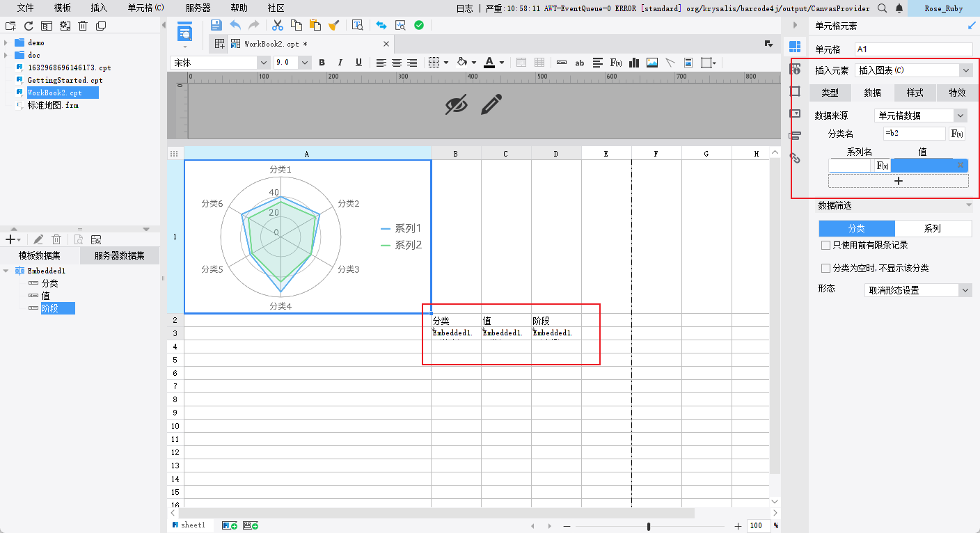This screenshot has height=533, width=980.
Task: Click the Paste clipboard icon
Action: pyautogui.click(x=315, y=25)
